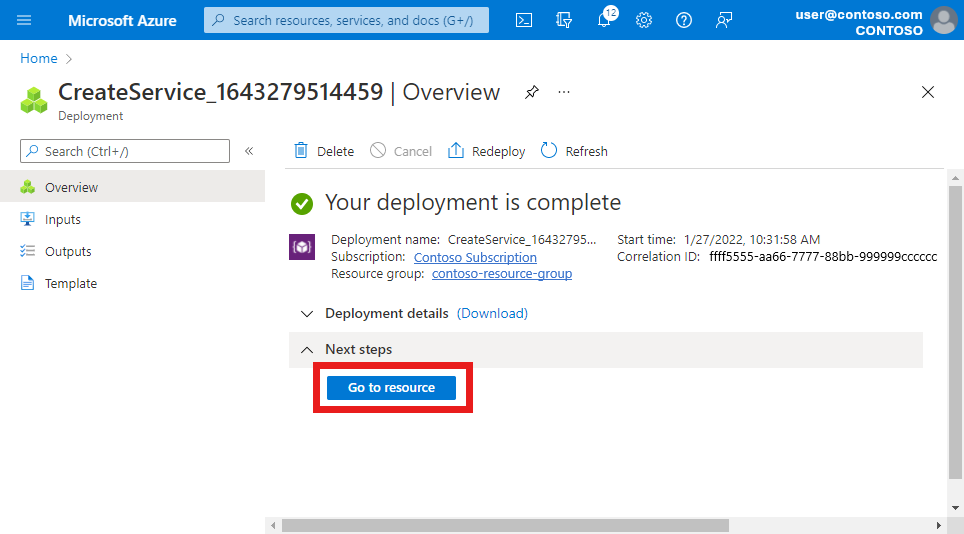Click the deployment cube icon beside title

34,100
